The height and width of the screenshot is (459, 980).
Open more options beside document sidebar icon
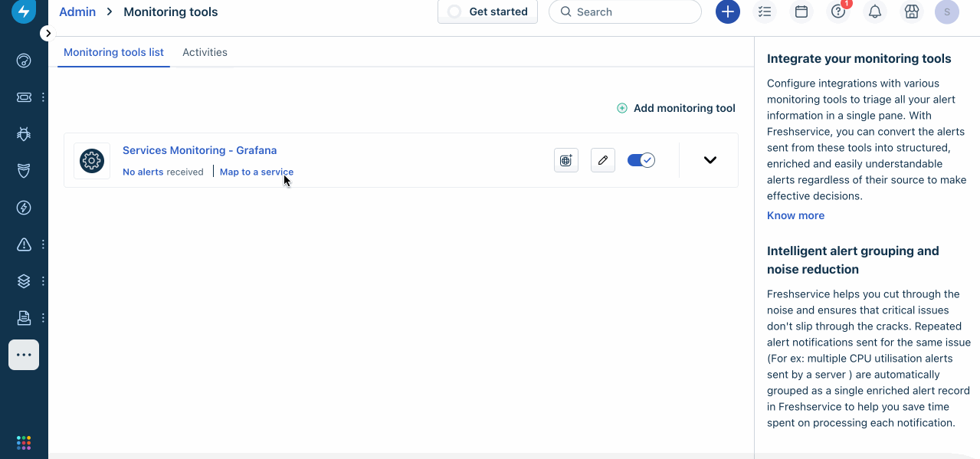coord(44,317)
